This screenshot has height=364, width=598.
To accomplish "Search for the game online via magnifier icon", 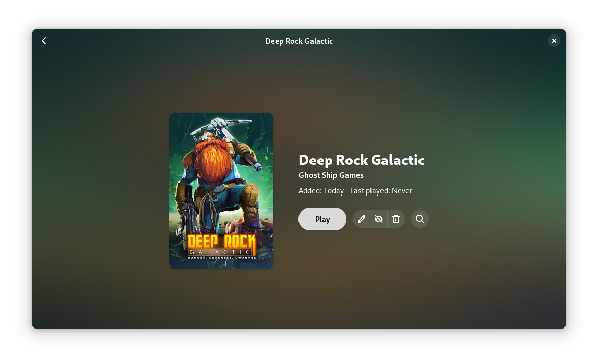I will [420, 219].
